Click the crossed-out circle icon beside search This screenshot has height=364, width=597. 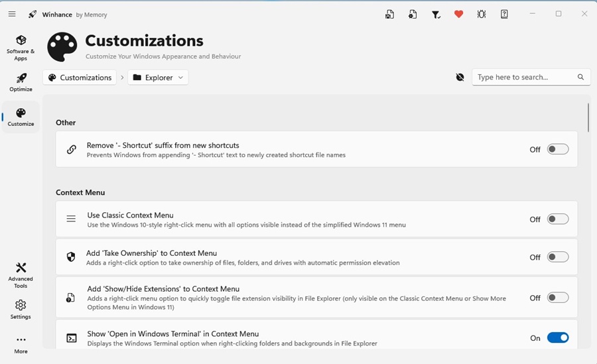point(460,78)
